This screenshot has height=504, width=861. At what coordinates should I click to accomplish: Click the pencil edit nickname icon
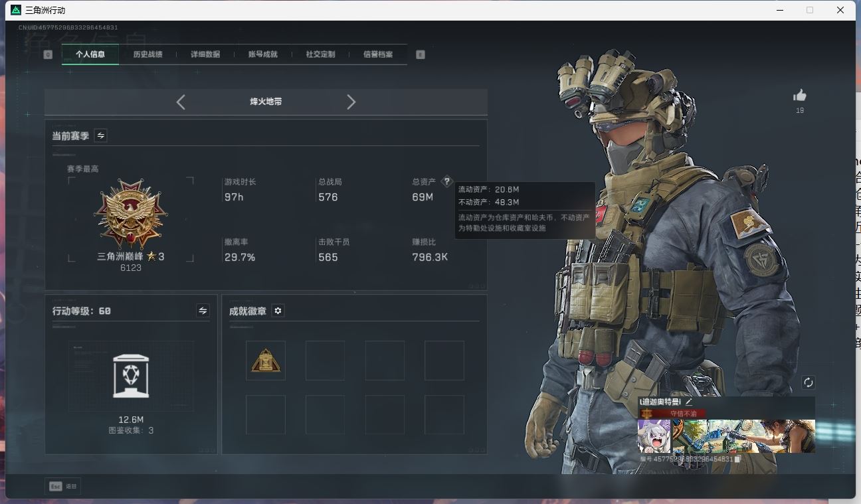click(x=689, y=402)
